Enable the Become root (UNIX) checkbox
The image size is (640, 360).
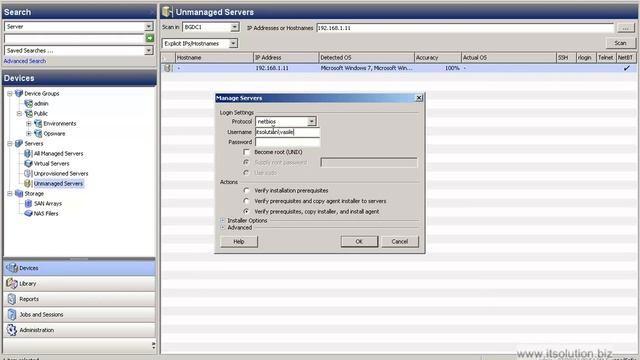click(x=246, y=152)
